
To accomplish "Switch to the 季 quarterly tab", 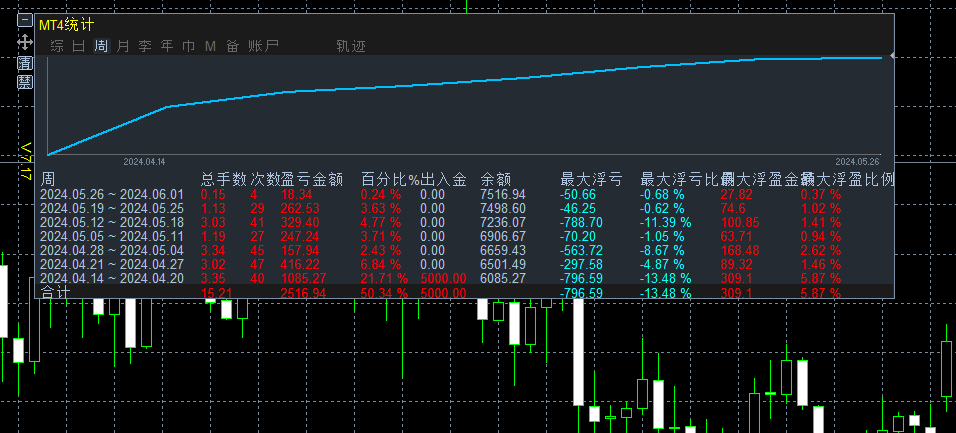I will pyautogui.click(x=145, y=46).
